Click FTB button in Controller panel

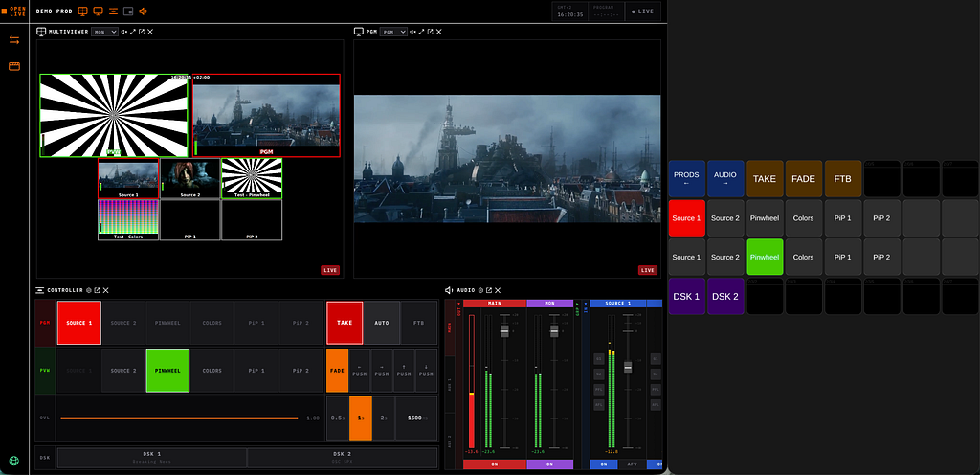pos(419,323)
